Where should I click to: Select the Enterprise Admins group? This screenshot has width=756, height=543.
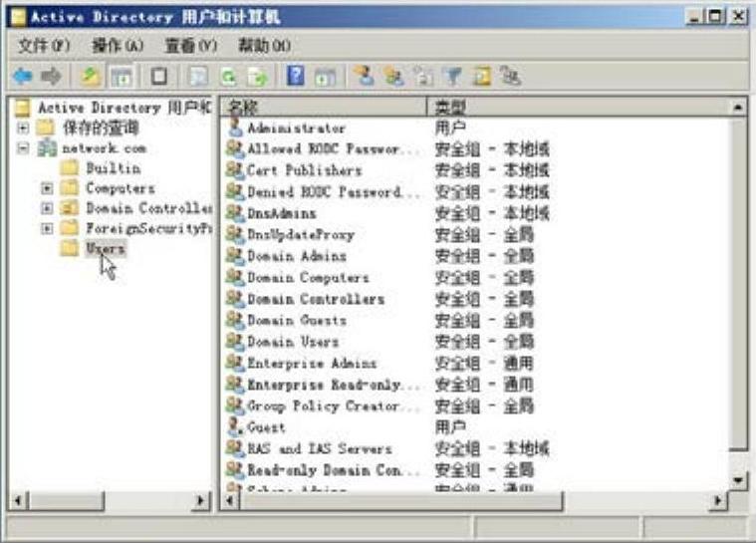(x=312, y=363)
